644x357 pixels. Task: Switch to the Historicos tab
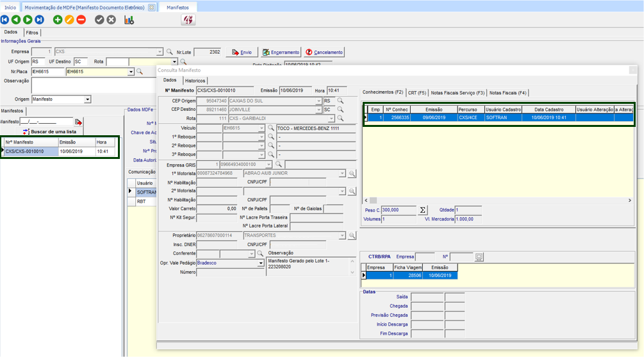coord(195,80)
